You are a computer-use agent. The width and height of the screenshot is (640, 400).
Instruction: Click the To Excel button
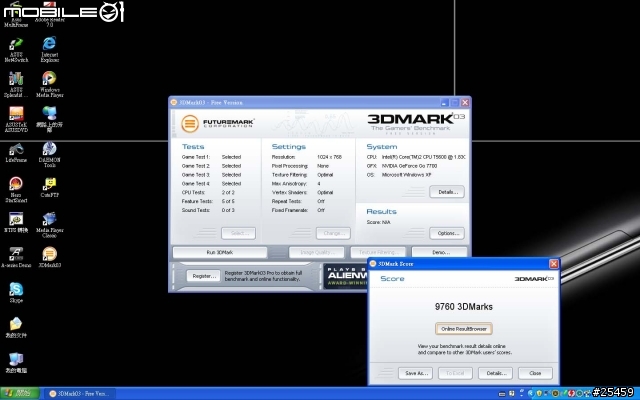coord(455,373)
